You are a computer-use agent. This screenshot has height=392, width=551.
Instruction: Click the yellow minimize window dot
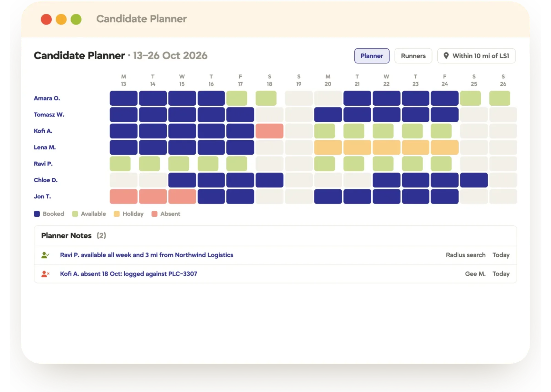[x=61, y=19]
